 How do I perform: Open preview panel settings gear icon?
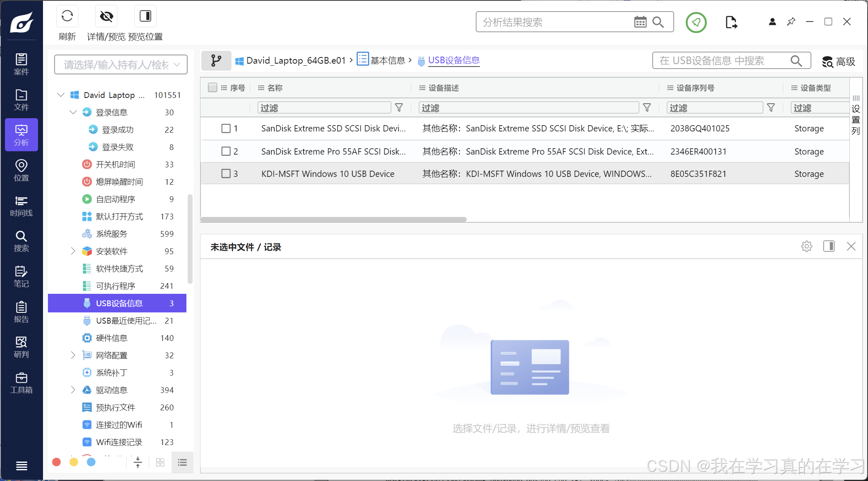[806, 247]
